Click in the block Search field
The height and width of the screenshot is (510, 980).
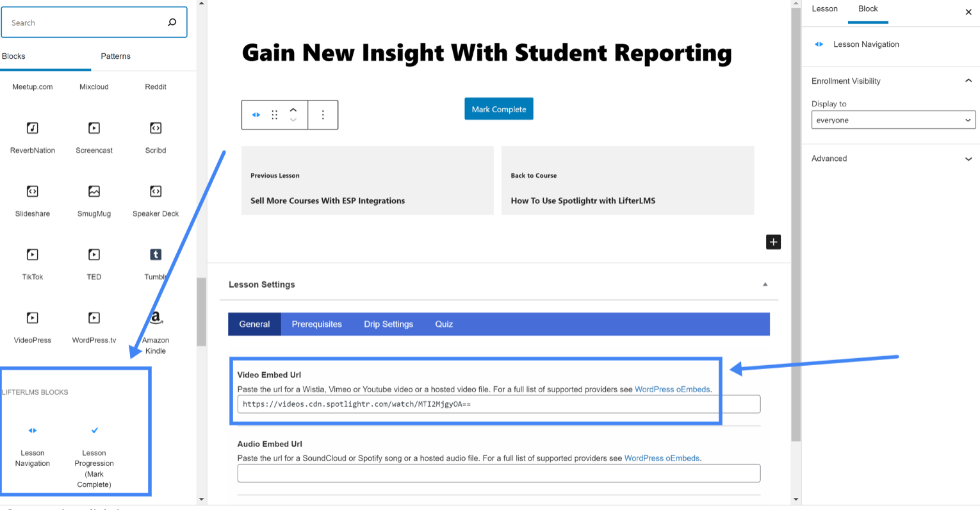94,22
